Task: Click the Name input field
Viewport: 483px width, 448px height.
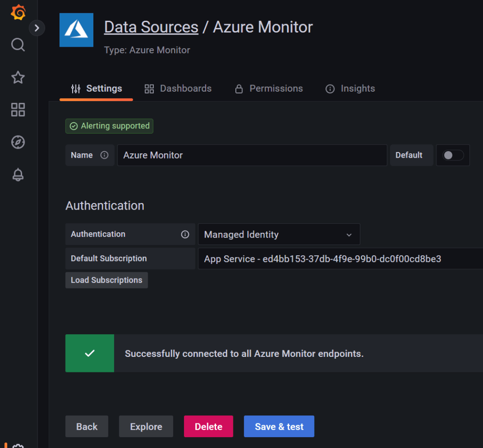Action: pyautogui.click(x=252, y=155)
